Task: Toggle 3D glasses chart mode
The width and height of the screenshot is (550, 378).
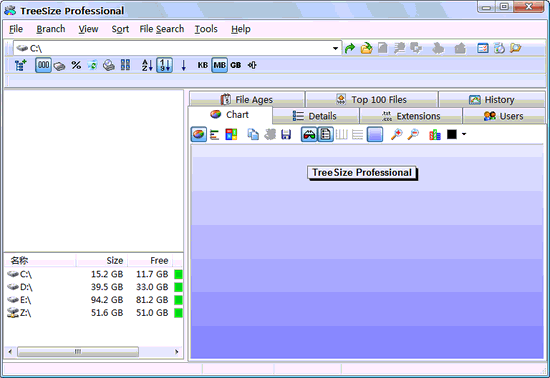Action: coord(309,134)
